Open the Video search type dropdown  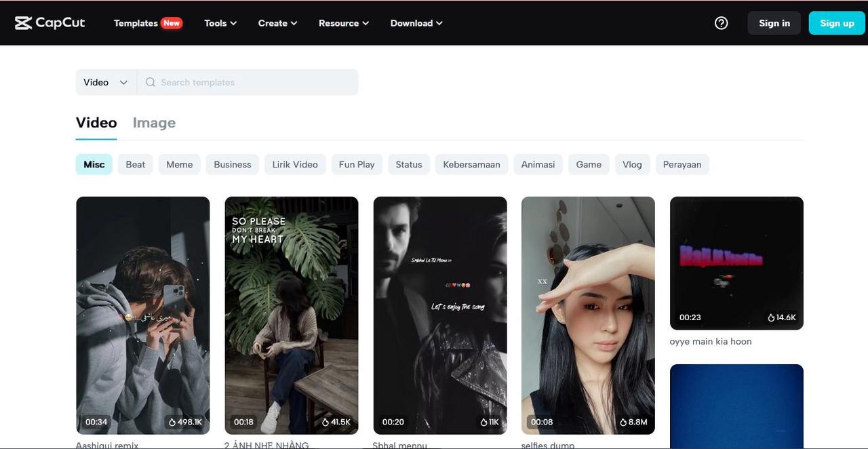point(106,82)
